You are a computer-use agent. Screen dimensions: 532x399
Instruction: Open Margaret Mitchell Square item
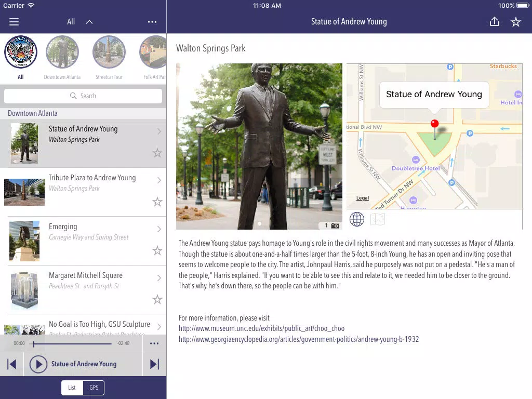[x=83, y=290]
